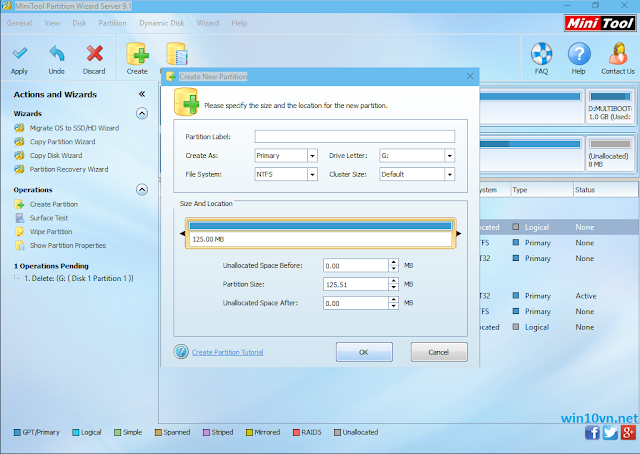Click the Google Plus icon
The height and width of the screenshot is (454, 640).
pyautogui.click(x=629, y=432)
